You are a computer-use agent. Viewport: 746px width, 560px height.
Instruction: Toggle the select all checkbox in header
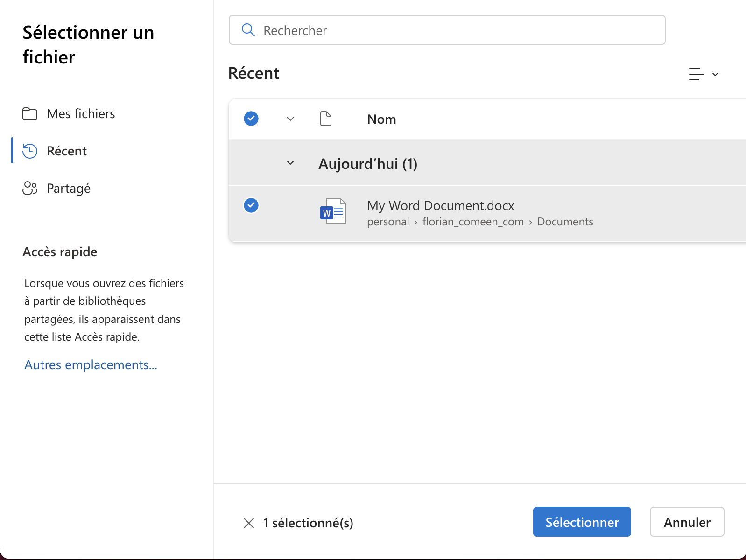251,119
